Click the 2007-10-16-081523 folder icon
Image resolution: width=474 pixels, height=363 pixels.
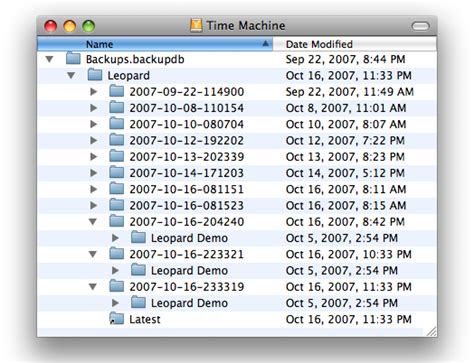point(117,205)
